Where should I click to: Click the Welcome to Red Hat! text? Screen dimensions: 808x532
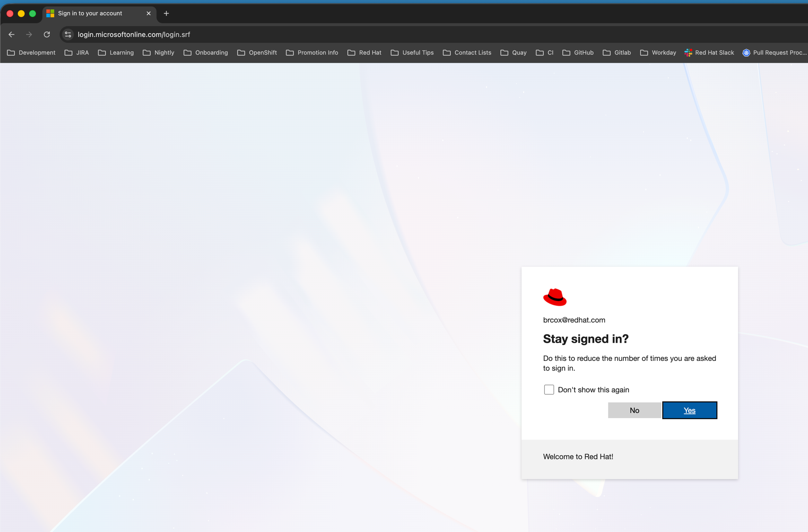578,457
